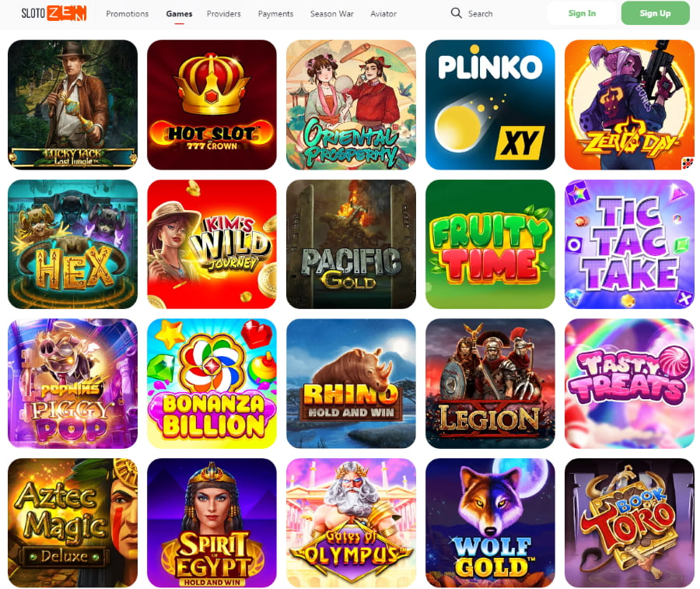Click the green Sign Up button
700x589 pixels.
pyautogui.click(x=656, y=13)
